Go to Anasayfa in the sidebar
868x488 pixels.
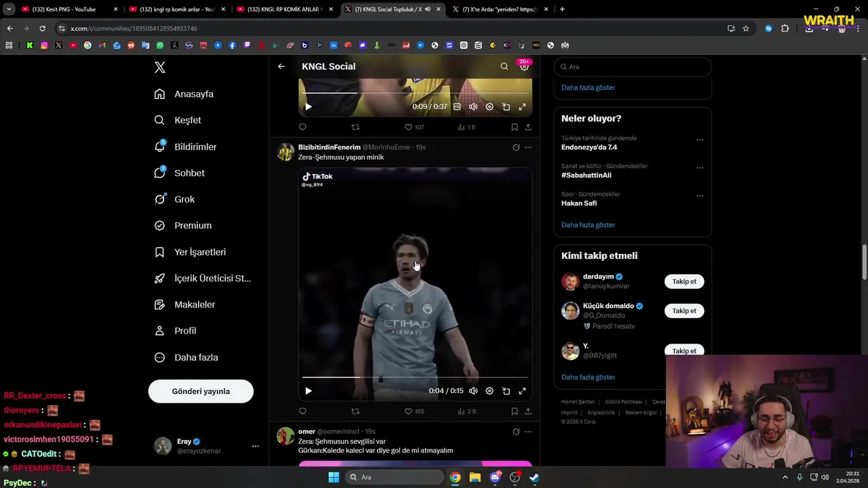pyautogui.click(x=184, y=94)
